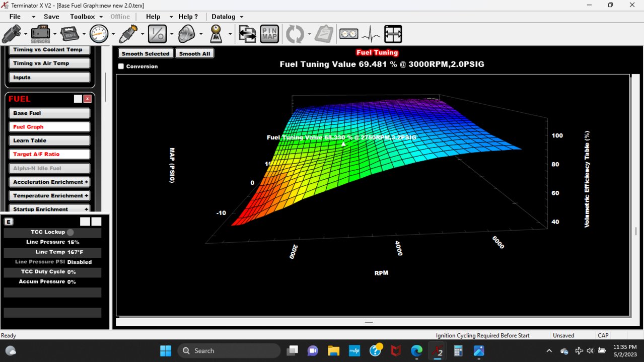Open the McAfee taskbar icon
The width and height of the screenshot is (644, 362).
click(x=396, y=350)
